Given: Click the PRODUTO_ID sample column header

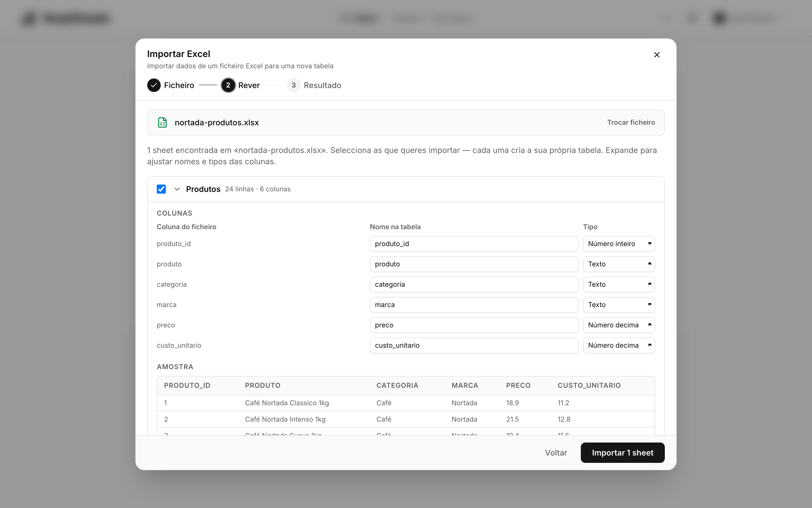Looking at the screenshot, I should (x=187, y=386).
